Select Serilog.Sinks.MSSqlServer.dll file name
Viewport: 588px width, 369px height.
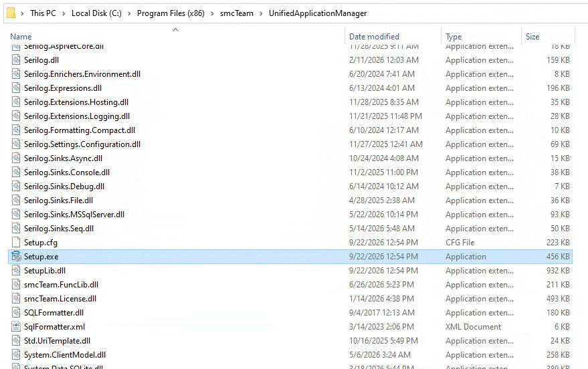tap(74, 215)
